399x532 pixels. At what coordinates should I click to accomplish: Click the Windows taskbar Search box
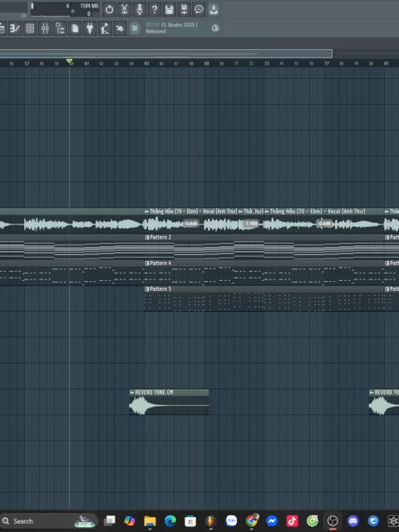click(49, 521)
